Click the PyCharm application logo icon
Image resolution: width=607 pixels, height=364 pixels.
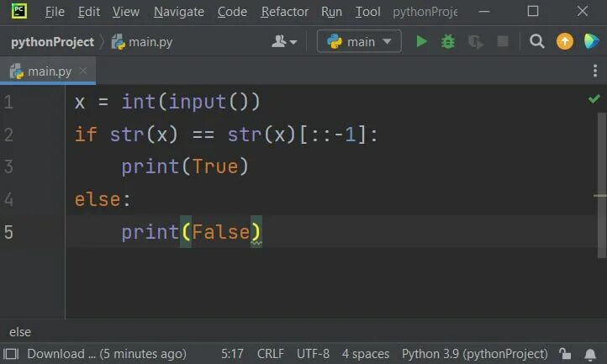coord(19,11)
